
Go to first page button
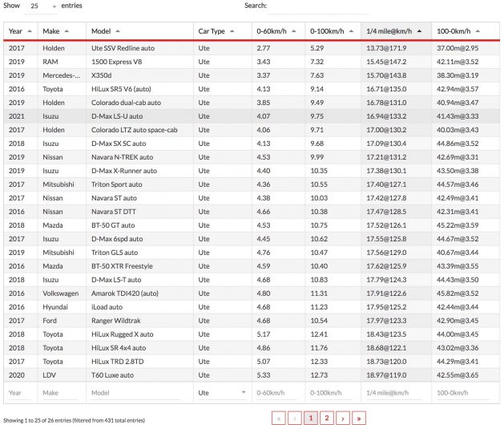coord(278,418)
